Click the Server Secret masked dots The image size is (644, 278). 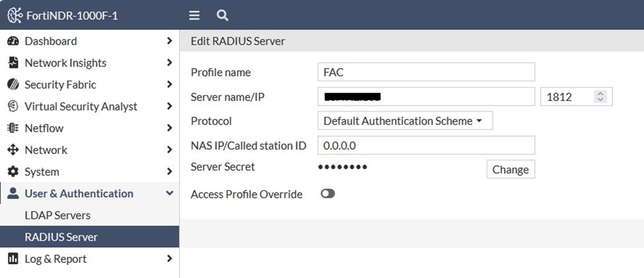343,167
